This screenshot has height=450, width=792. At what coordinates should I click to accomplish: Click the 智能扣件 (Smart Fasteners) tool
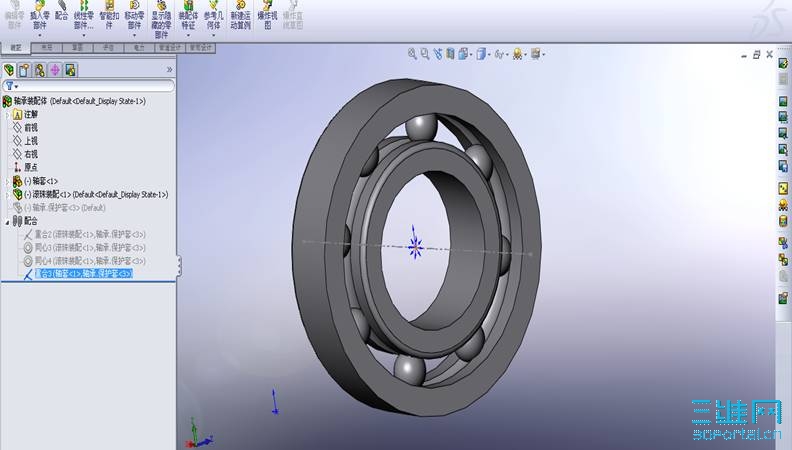click(109, 15)
